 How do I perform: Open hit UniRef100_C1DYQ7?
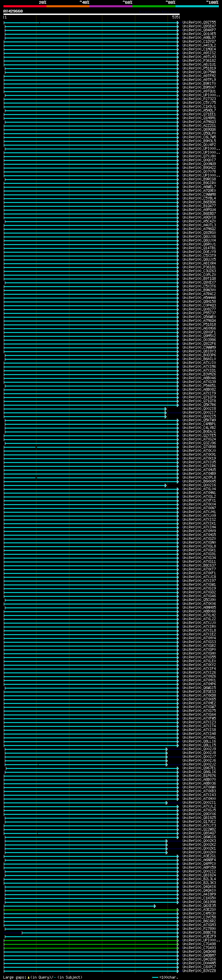coord(199,41)
